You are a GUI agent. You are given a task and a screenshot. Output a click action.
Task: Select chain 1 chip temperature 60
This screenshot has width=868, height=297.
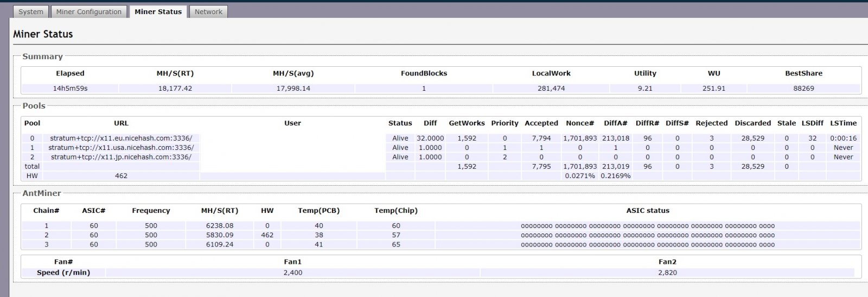click(x=396, y=225)
